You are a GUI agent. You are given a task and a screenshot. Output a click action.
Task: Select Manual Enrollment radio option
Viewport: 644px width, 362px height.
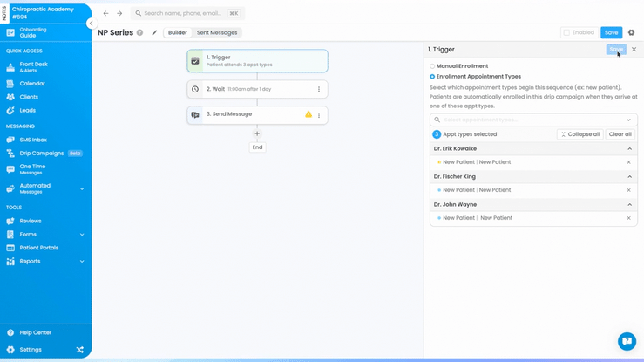[432, 66]
